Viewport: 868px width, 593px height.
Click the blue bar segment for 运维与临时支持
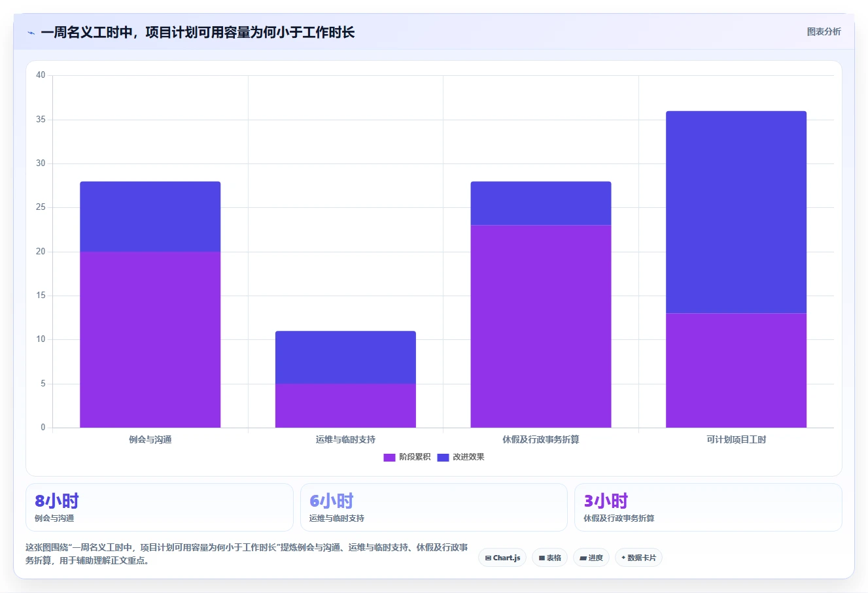(x=345, y=357)
